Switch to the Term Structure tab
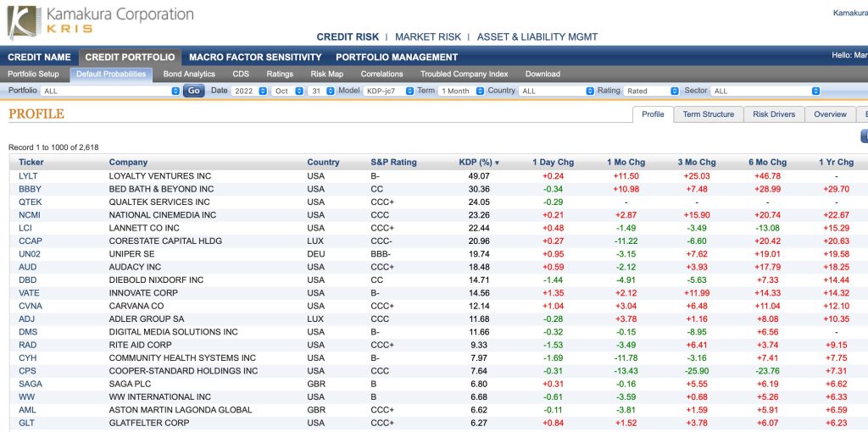This screenshot has width=868, height=432. point(709,114)
